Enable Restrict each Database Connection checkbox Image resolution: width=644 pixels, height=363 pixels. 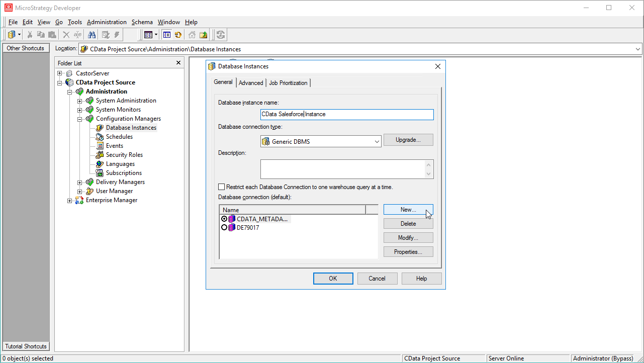click(x=222, y=187)
